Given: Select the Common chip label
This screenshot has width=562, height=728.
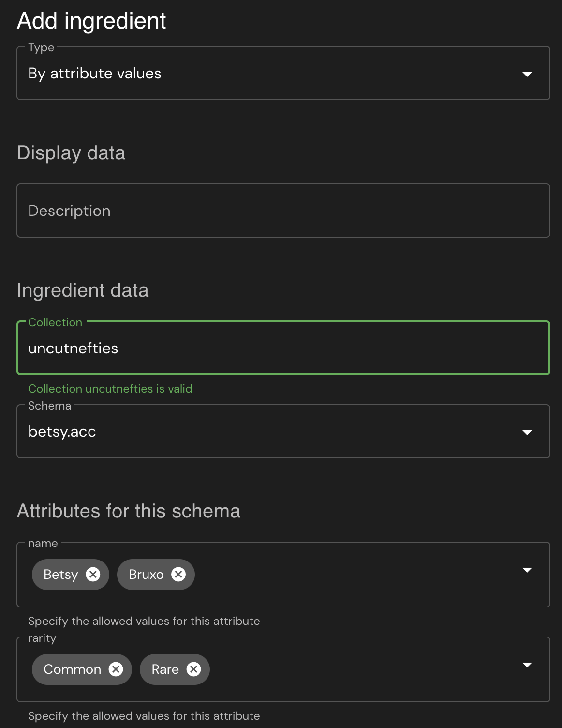Looking at the screenshot, I should 72,669.
